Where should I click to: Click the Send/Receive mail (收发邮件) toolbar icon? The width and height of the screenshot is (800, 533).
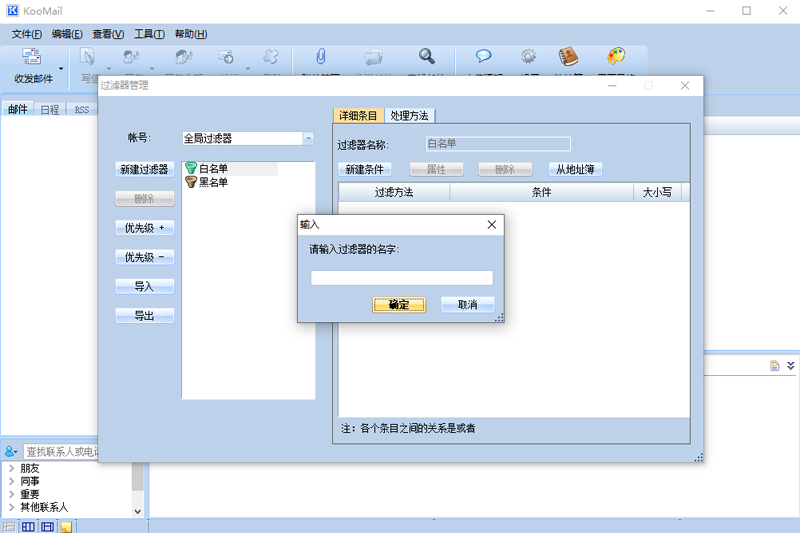(32, 58)
